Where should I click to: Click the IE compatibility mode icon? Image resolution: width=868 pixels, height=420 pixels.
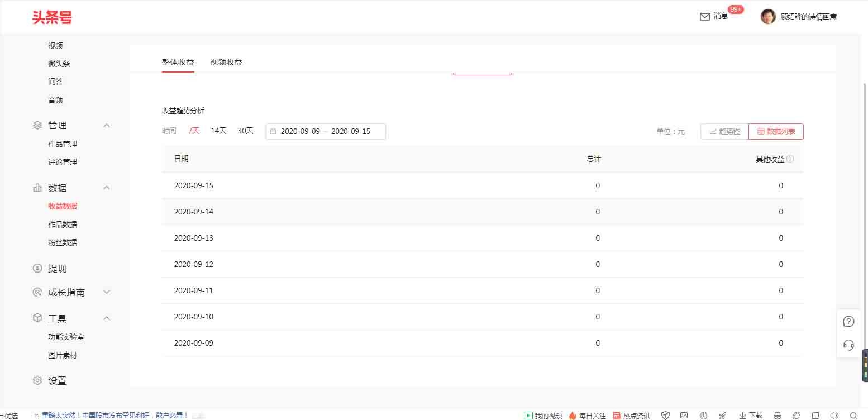tap(797, 416)
